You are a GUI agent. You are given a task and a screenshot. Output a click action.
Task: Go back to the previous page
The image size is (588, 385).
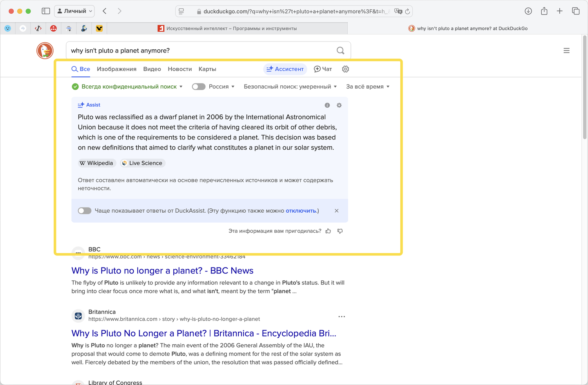[105, 11]
